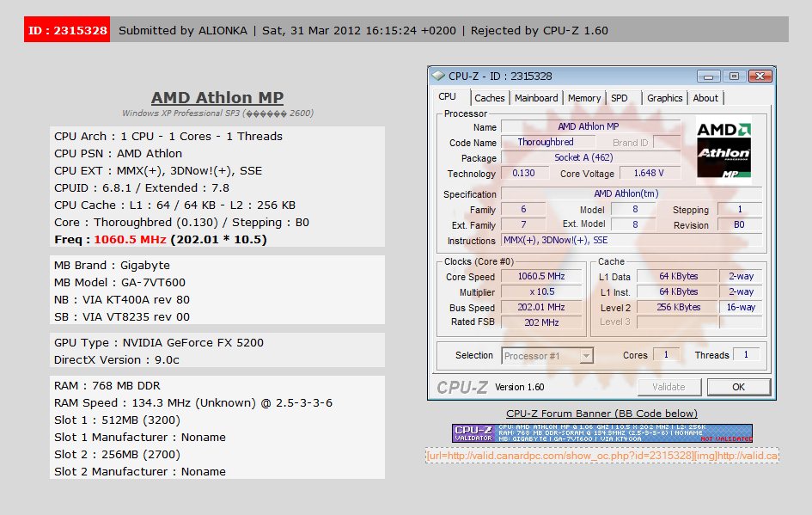Minimize the CPU-Z window
Viewport: 812px width, 515px height.
708,77
